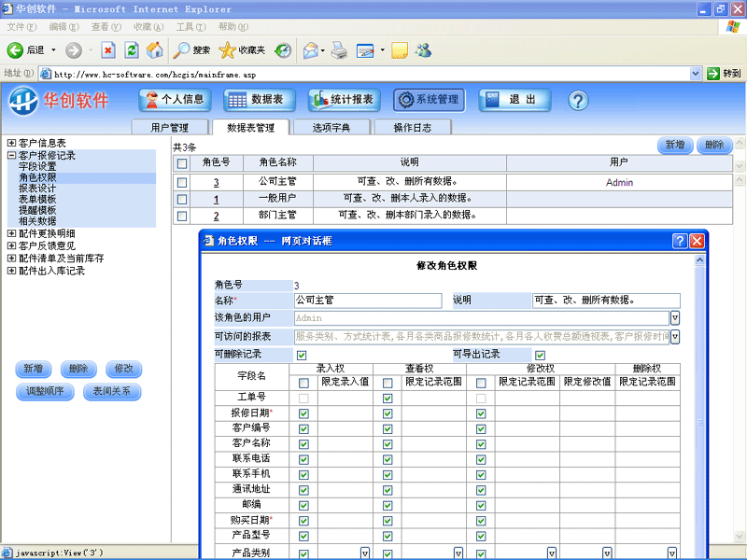Click the IE Forward arrow icon
This screenshot has width=747, height=560.
(x=74, y=50)
